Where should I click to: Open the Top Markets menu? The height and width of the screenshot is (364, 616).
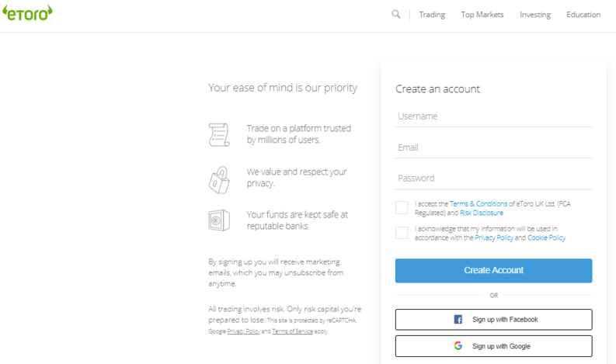point(482,15)
